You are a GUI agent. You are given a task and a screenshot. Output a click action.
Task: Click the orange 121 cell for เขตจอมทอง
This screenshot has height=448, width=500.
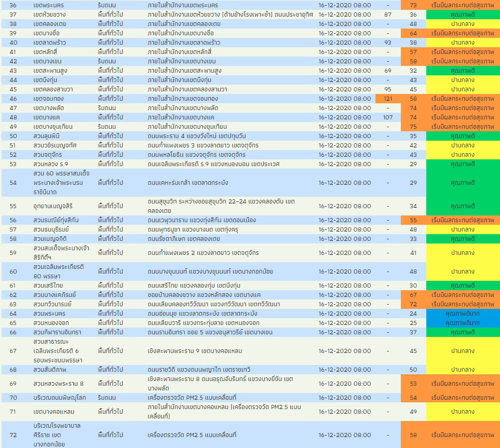pyautogui.click(x=388, y=99)
